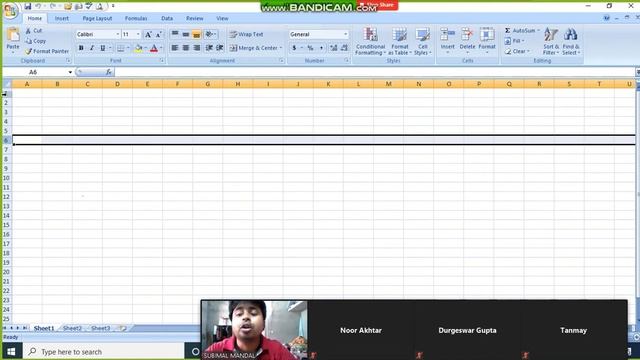Align text to the right
640x360 pixels.
pos(196,48)
